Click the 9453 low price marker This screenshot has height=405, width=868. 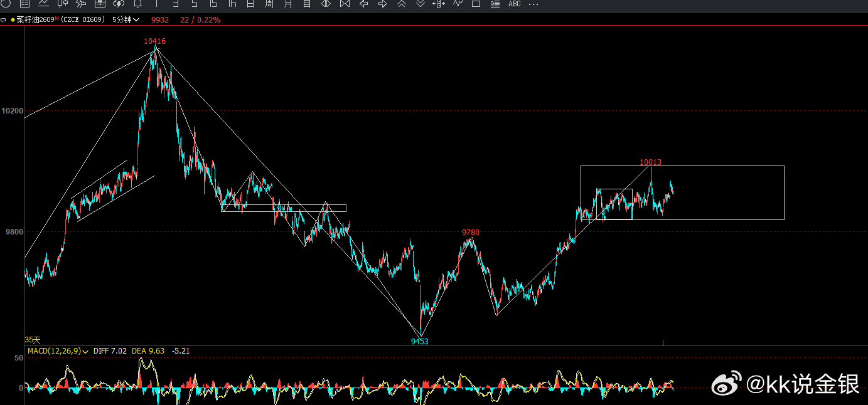420,342
